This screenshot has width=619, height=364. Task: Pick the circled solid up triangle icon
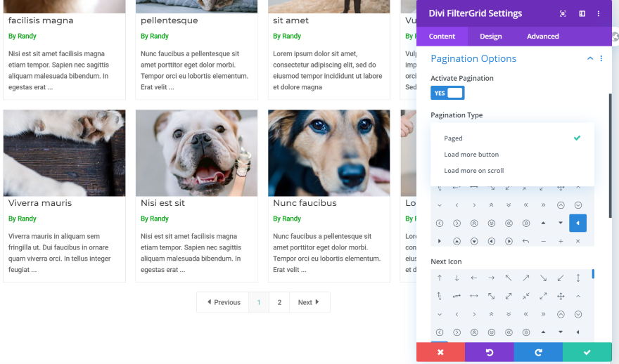(x=457, y=241)
